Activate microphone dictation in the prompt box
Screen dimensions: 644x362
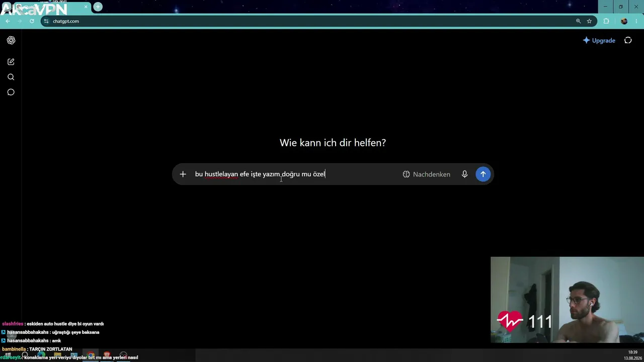[464, 174]
